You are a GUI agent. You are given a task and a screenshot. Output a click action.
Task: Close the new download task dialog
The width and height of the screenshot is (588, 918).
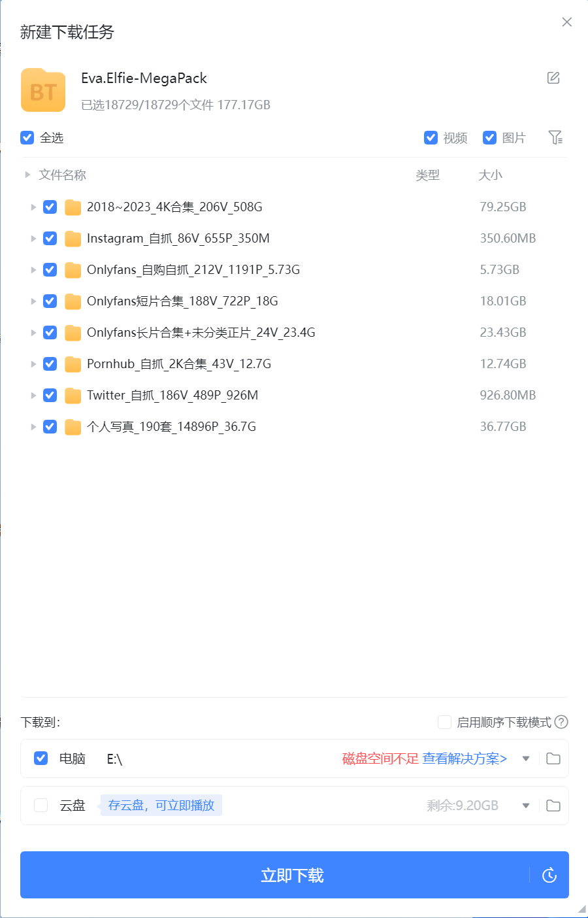(x=567, y=22)
